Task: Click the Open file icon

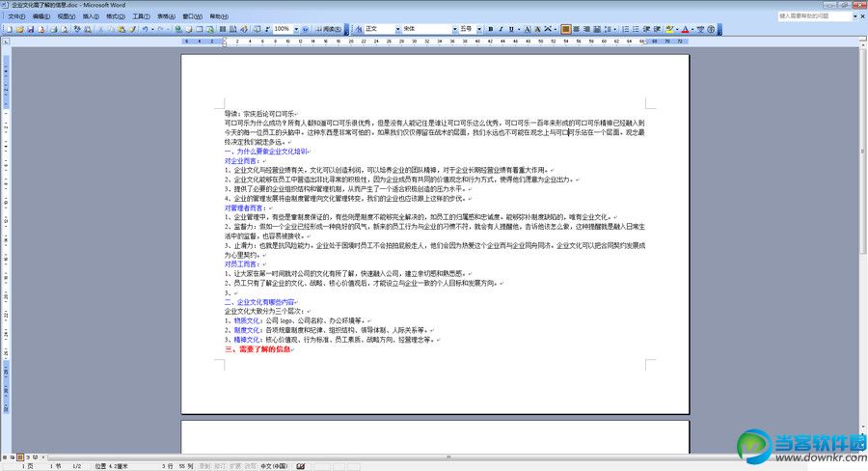Action: 20,29
